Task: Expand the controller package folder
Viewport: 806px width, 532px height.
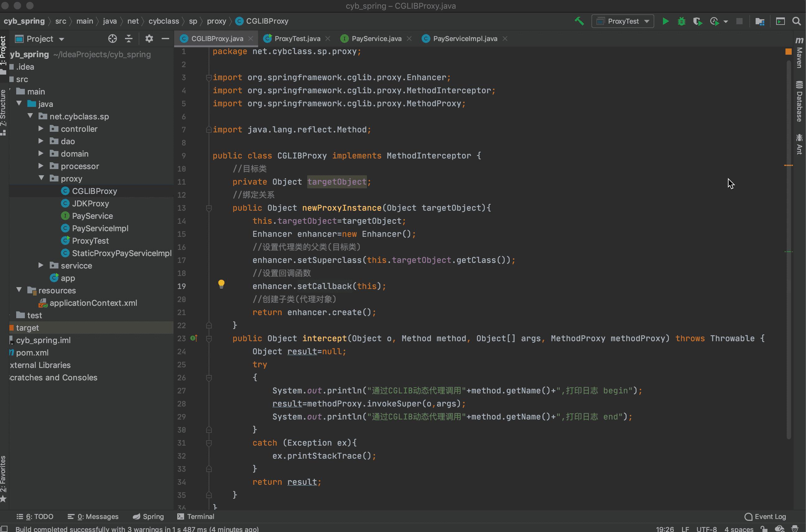Action: point(41,129)
